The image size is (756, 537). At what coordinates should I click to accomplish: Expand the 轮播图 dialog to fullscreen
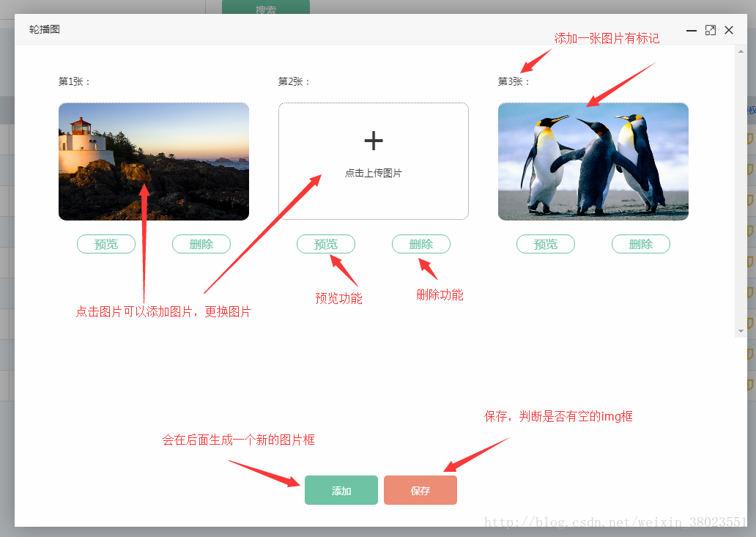point(710,30)
